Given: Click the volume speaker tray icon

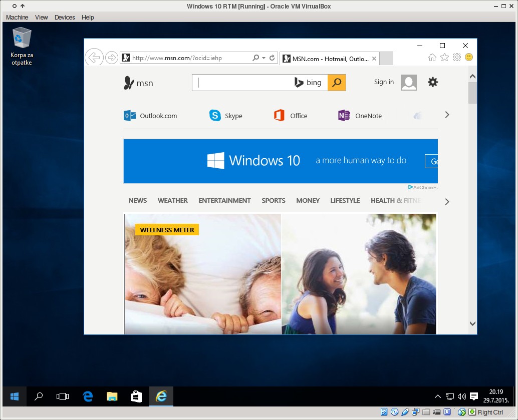Looking at the screenshot, I should 462,396.
